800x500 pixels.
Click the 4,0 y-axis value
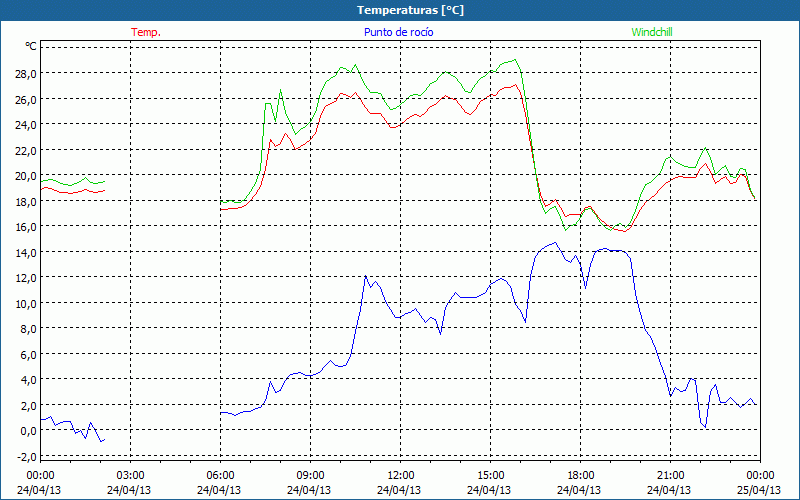coord(29,380)
